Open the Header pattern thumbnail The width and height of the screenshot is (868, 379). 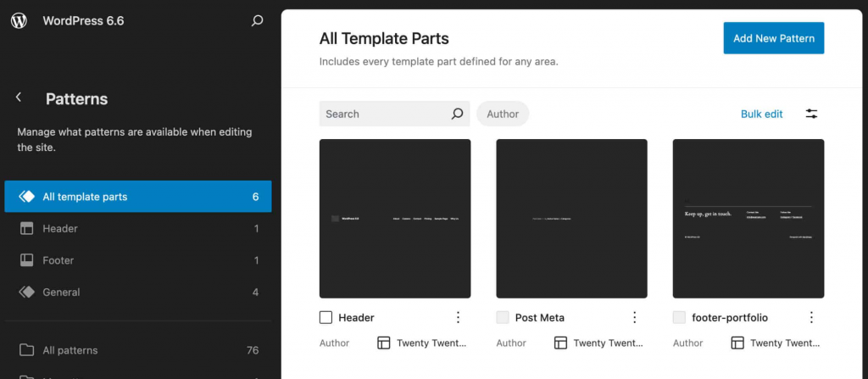[x=395, y=218]
